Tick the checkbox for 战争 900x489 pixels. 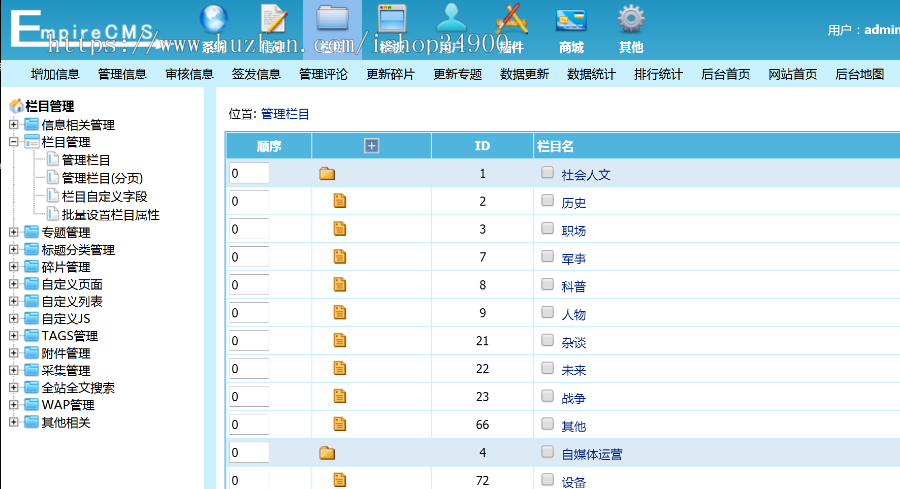pos(548,396)
